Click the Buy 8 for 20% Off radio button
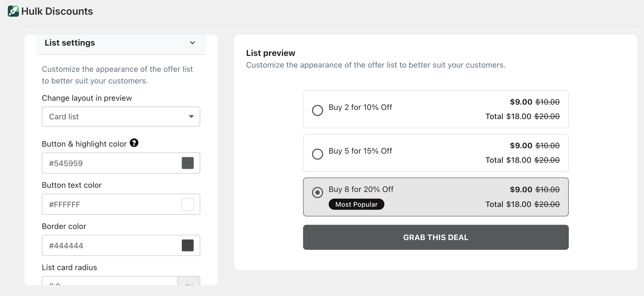The height and width of the screenshot is (296, 644). pyautogui.click(x=317, y=192)
